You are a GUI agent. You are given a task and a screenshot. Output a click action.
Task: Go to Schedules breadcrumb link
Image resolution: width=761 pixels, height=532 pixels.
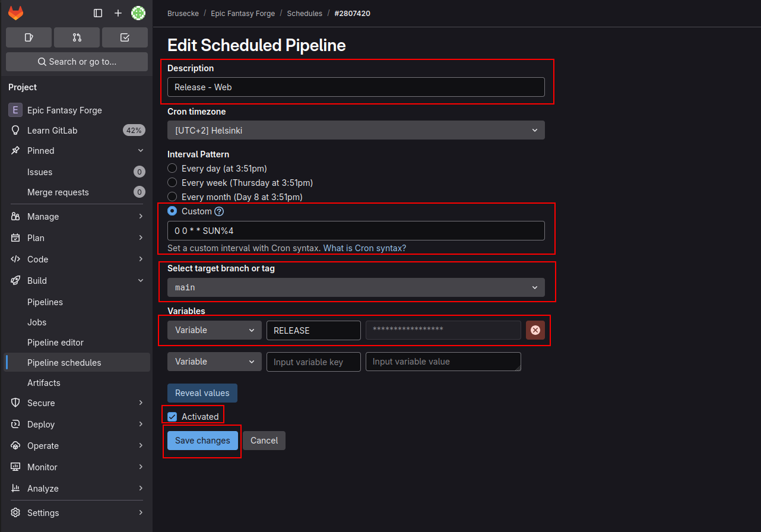[x=305, y=13]
